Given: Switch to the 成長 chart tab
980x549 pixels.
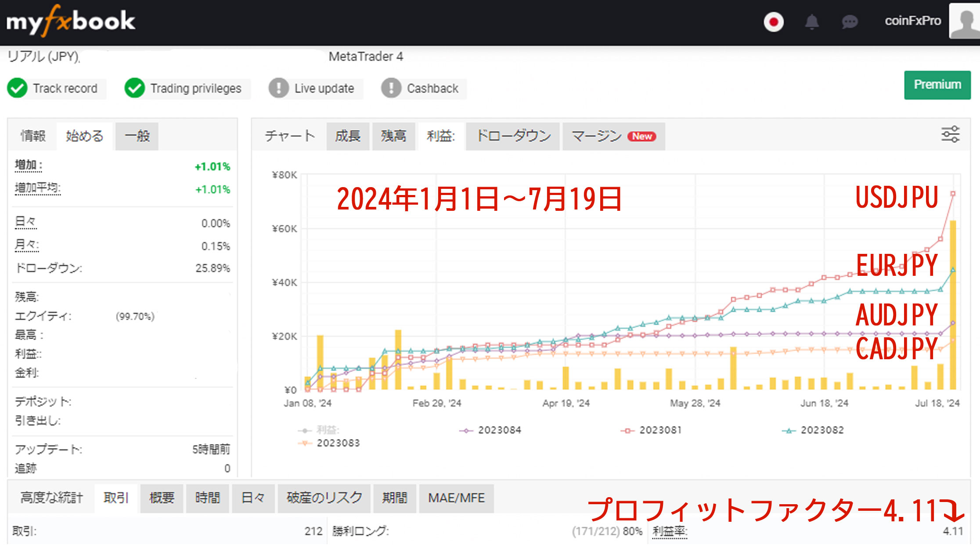Looking at the screenshot, I should [x=348, y=136].
